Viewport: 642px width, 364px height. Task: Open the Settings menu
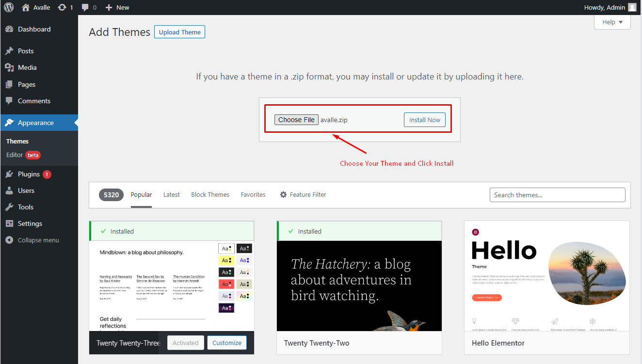coord(39,223)
